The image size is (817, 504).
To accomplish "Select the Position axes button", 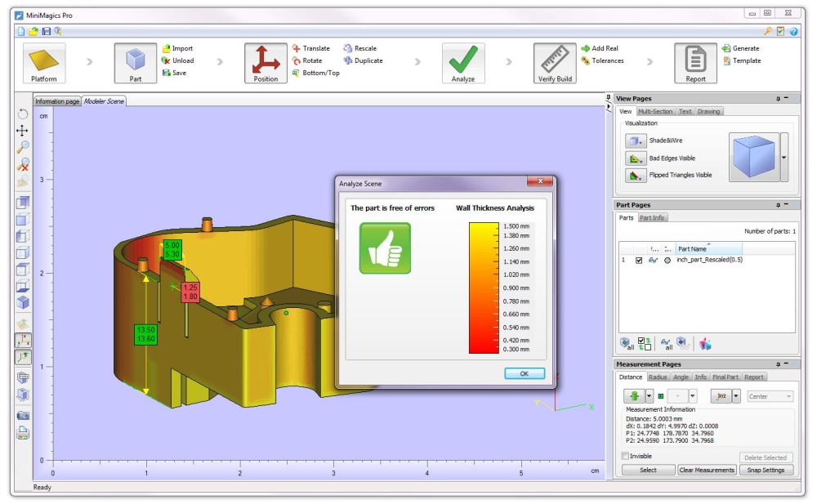I will tap(266, 63).
